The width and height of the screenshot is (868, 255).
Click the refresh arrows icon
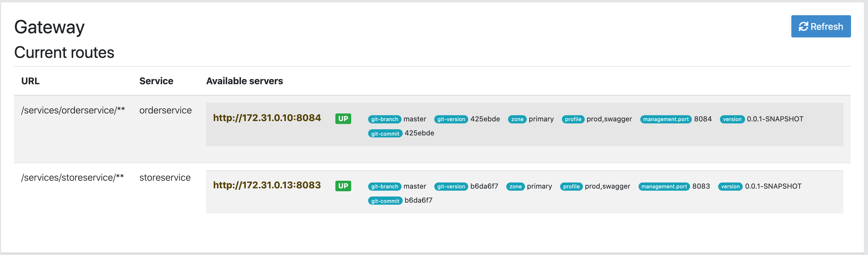[803, 26]
